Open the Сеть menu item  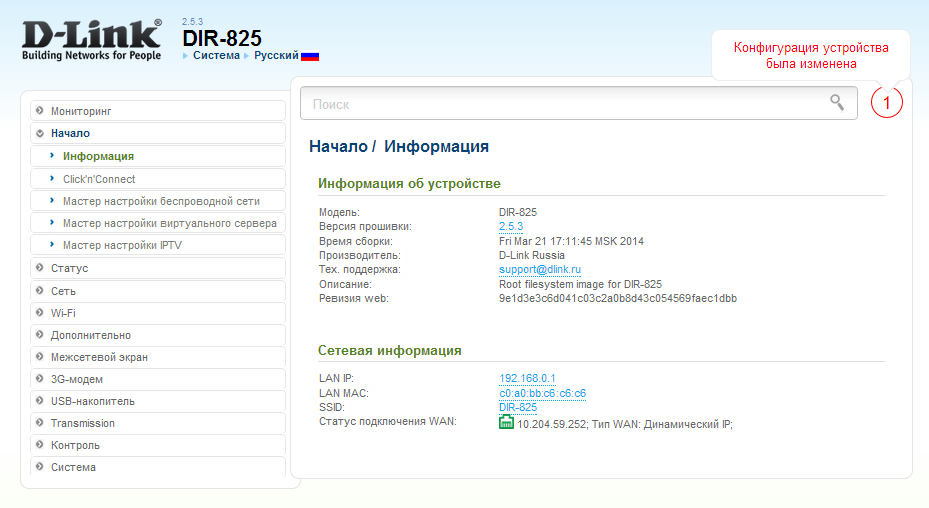pyautogui.click(x=158, y=291)
